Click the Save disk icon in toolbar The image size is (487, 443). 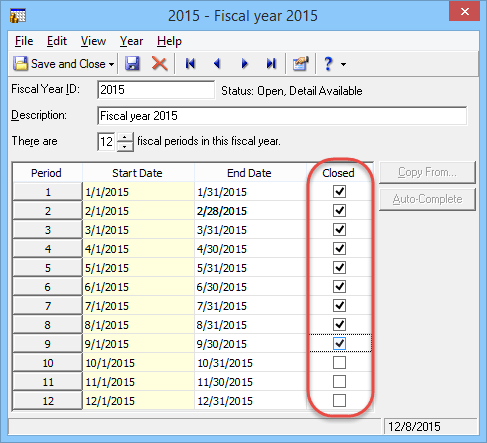(132, 63)
